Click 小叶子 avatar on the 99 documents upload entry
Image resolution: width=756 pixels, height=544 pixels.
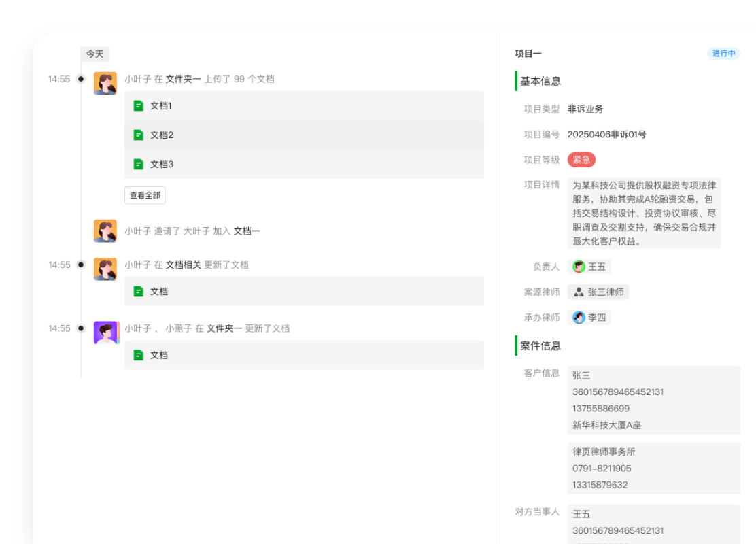[105, 84]
